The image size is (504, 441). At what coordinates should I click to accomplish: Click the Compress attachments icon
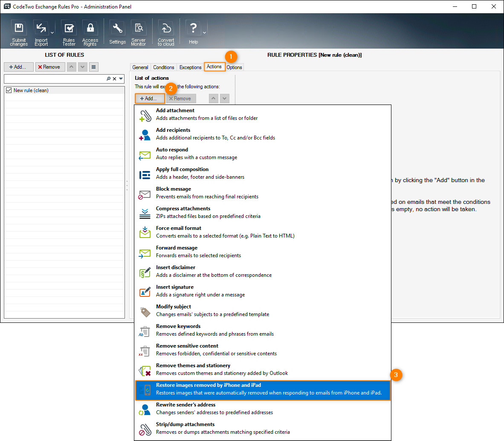145,214
